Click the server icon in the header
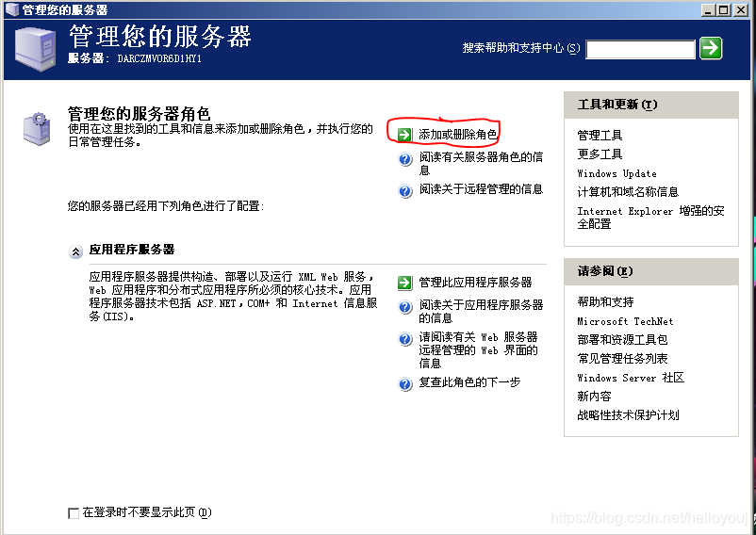The image size is (756, 535). pyautogui.click(x=35, y=49)
